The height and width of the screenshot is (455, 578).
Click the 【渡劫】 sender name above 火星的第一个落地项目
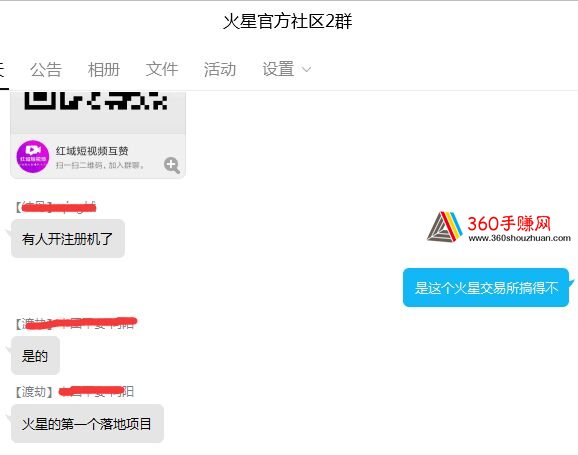click(x=34, y=392)
